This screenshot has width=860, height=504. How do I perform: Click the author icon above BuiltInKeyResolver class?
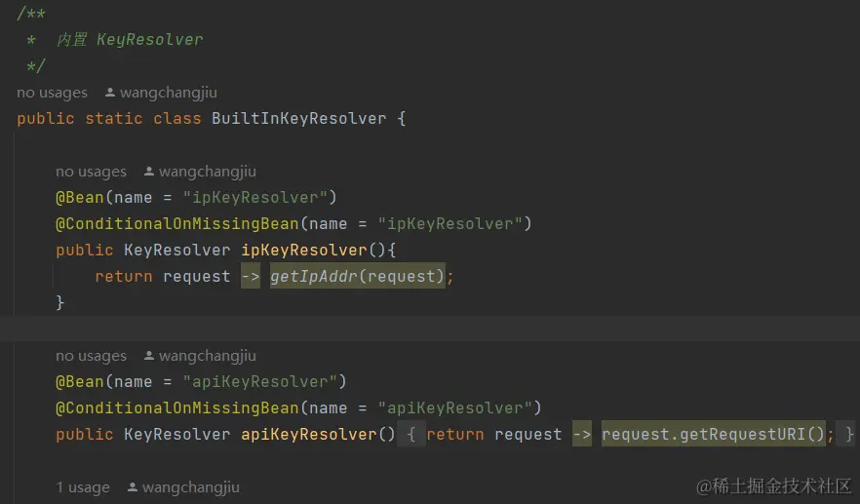pos(109,93)
